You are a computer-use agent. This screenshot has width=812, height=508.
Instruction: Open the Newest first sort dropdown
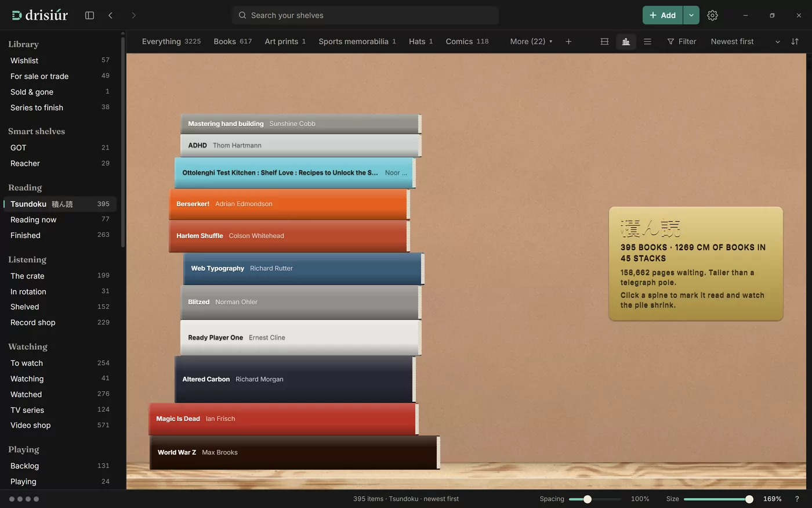pos(745,42)
